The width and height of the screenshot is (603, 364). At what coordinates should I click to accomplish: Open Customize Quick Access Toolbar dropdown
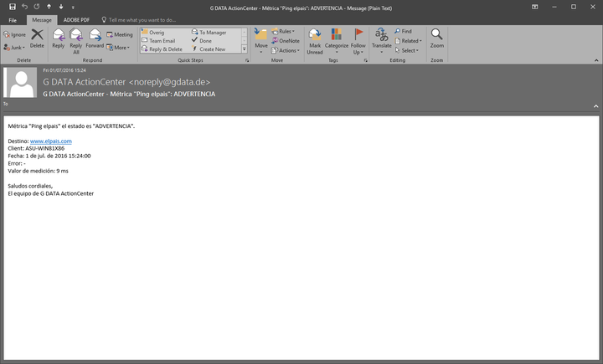pyautogui.click(x=73, y=8)
